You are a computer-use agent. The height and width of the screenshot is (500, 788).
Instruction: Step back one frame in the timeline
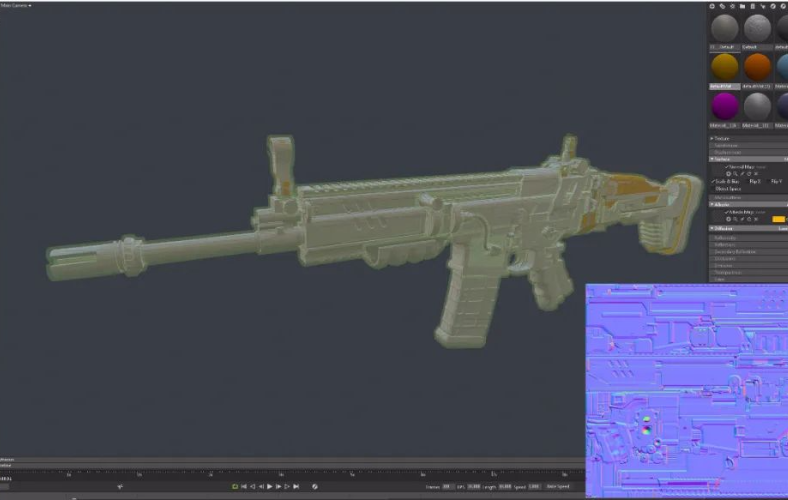click(x=261, y=486)
